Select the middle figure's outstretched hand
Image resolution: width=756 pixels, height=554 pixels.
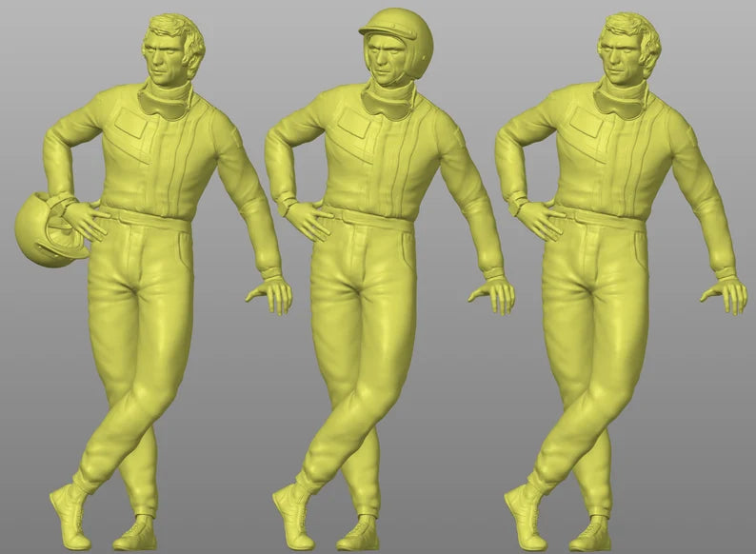point(495,294)
